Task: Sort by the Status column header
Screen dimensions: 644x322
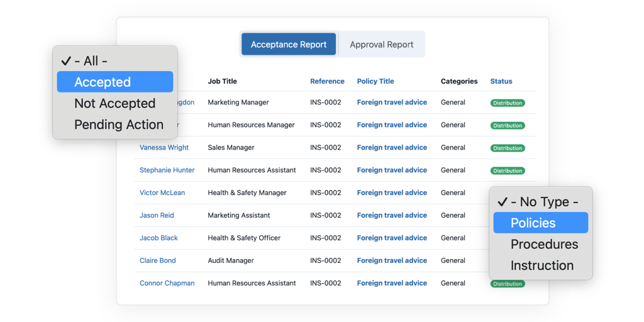Action: click(x=501, y=81)
